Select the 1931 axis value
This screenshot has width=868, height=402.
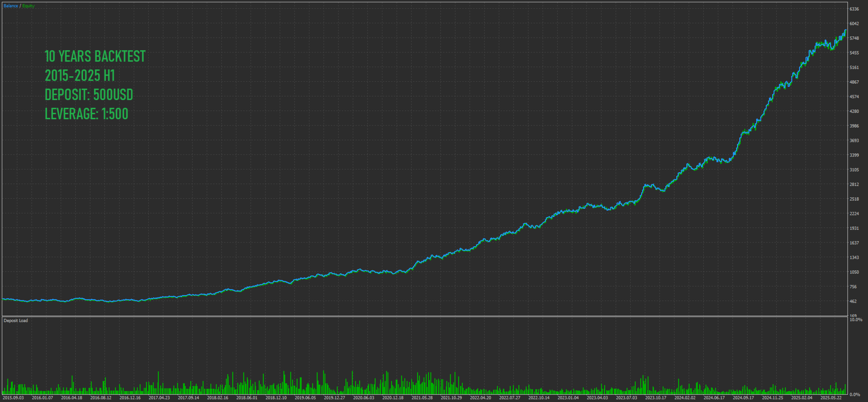(854, 228)
